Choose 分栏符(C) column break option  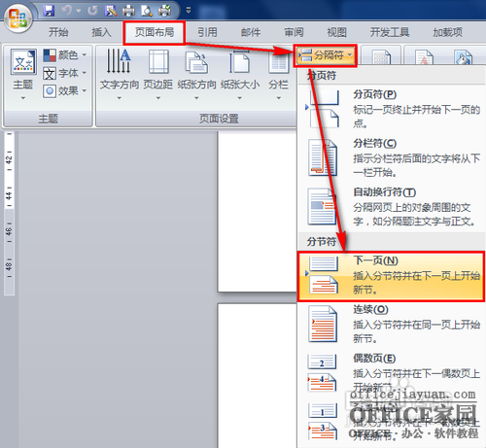pos(391,157)
